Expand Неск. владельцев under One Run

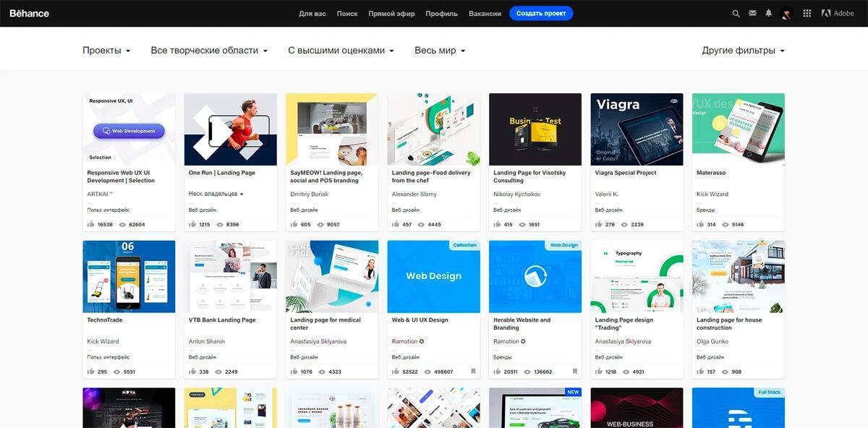coord(216,194)
